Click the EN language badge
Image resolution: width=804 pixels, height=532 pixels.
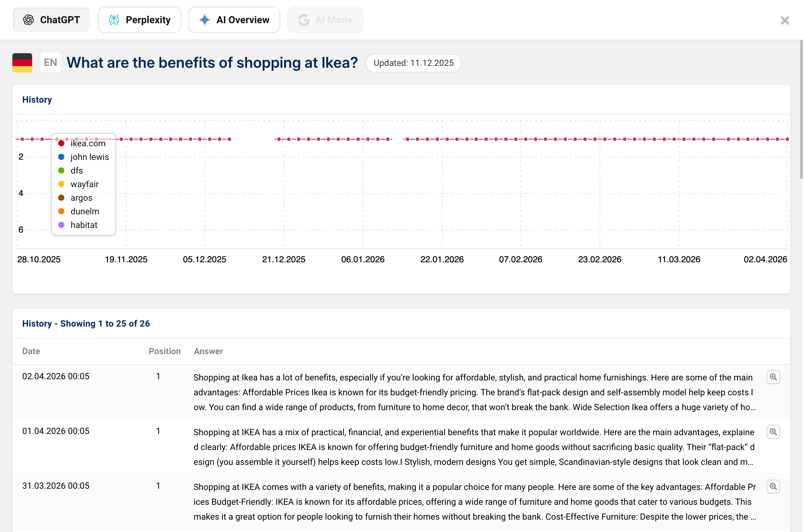click(50, 62)
